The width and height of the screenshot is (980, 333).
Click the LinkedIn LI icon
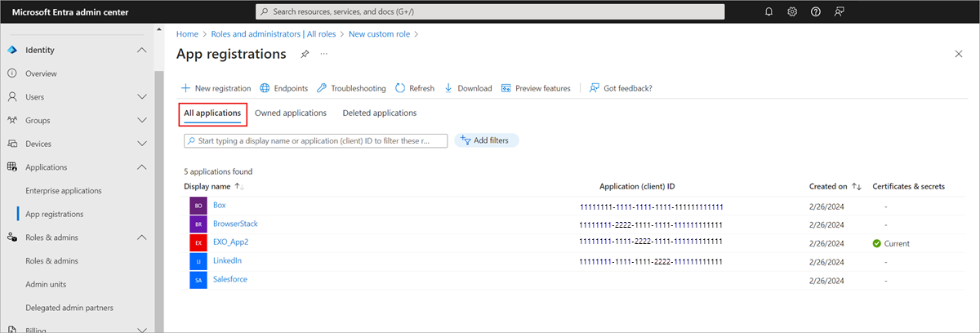click(198, 261)
